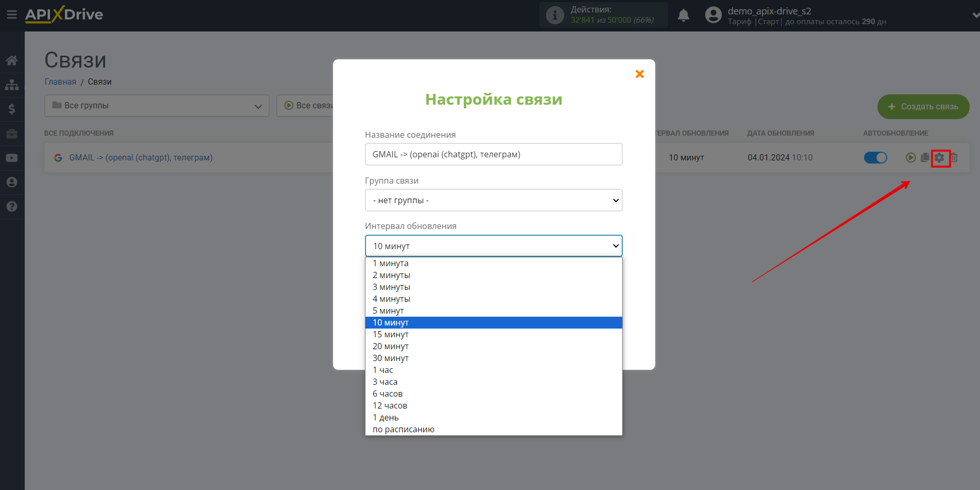Open the Все группы dropdown
This screenshot has width=980, height=490.
pyautogui.click(x=157, y=106)
